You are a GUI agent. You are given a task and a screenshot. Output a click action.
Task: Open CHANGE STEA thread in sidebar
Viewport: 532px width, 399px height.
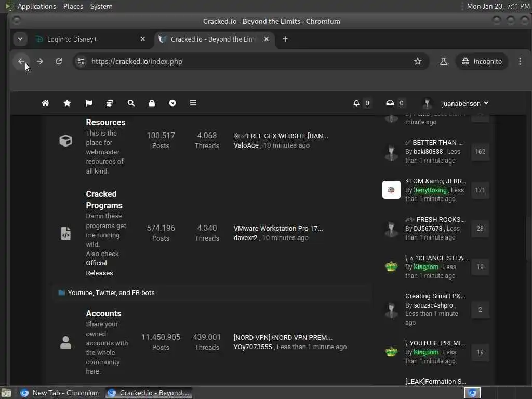436,258
